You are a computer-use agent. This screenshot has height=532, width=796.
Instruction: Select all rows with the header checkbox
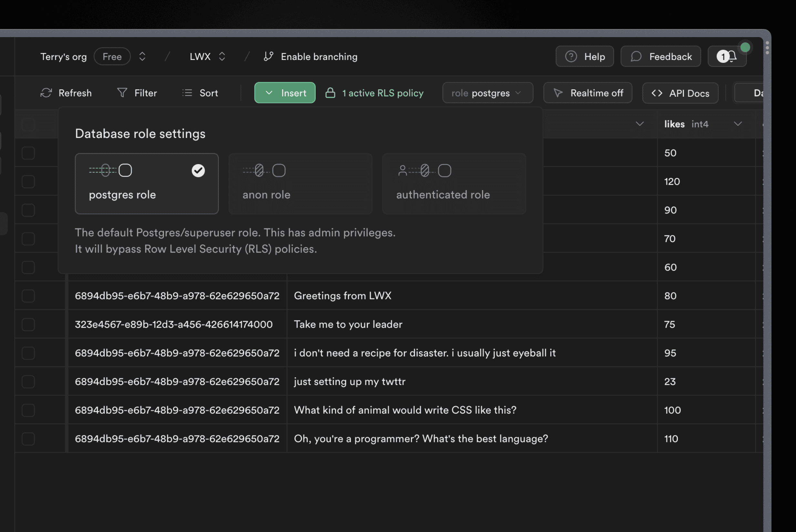[x=28, y=124]
